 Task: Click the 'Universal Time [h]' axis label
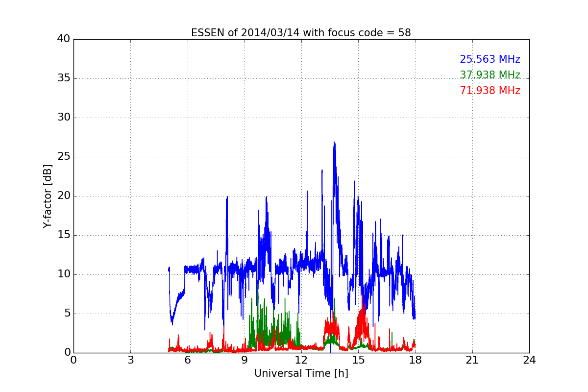point(301,373)
